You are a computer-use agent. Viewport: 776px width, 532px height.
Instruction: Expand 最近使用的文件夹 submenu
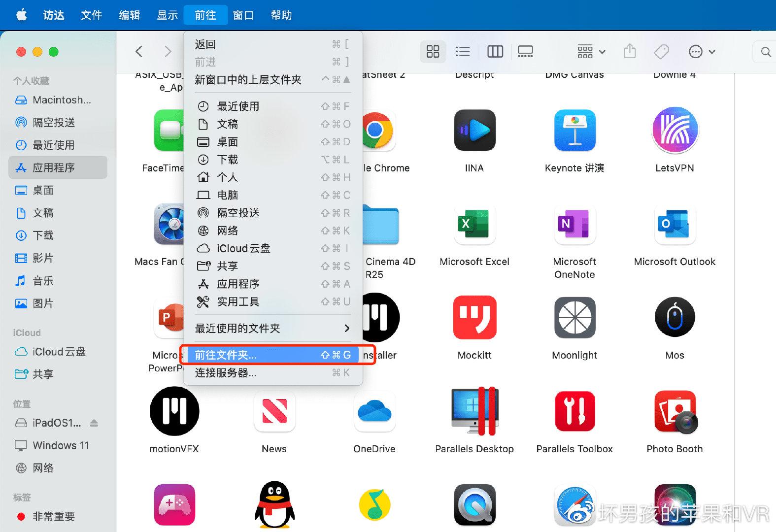coord(273,328)
